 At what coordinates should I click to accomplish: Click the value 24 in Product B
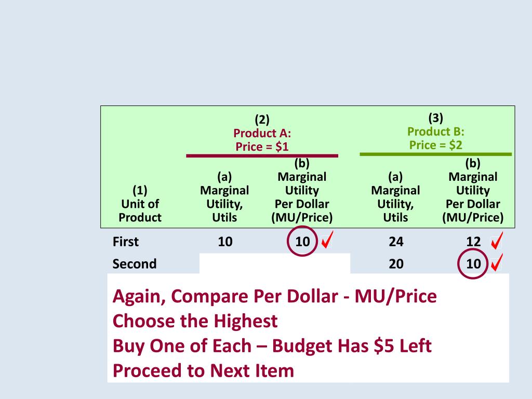pos(396,242)
